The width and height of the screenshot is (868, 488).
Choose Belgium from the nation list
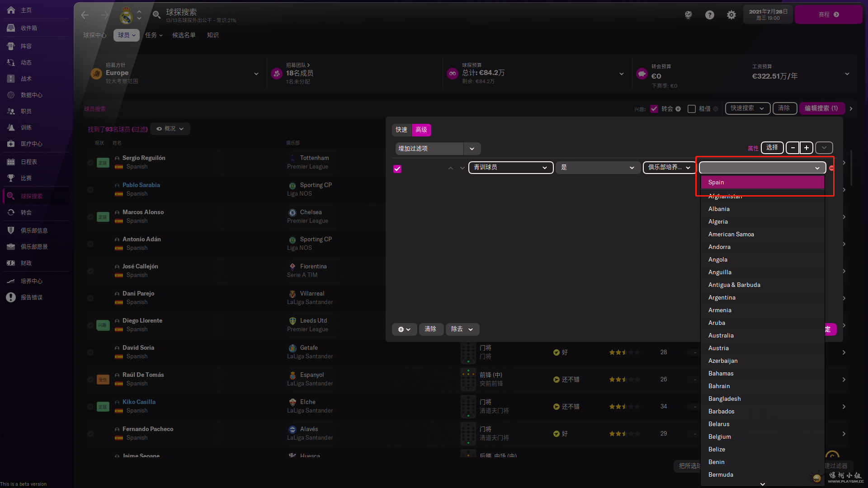coord(762,437)
